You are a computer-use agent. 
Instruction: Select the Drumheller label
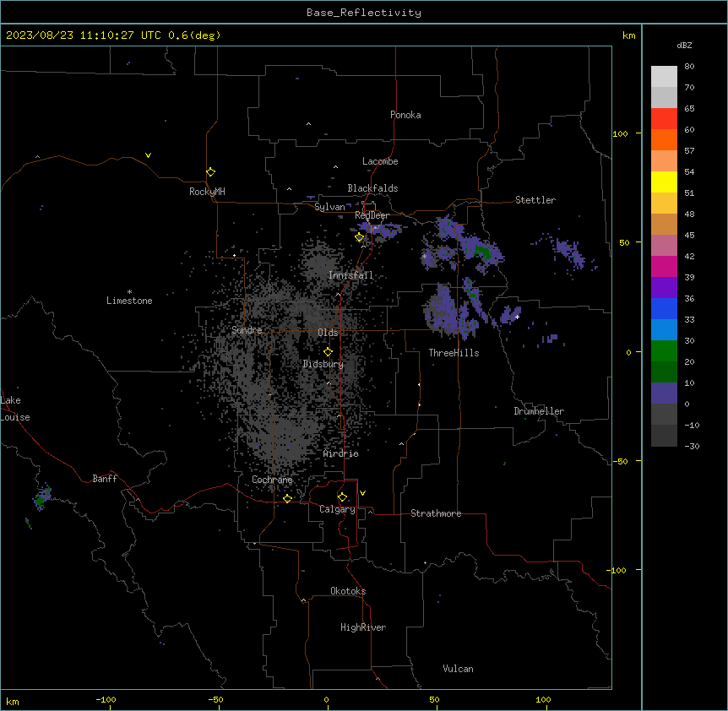(539, 411)
